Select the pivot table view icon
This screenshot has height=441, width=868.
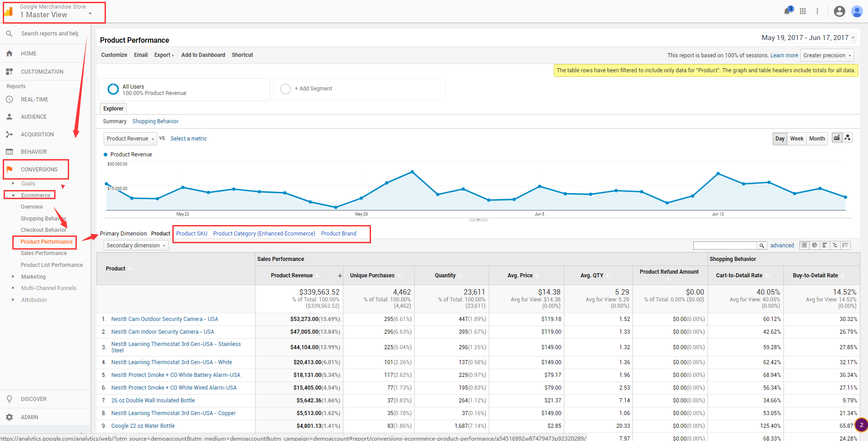click(x=845, y=246)
